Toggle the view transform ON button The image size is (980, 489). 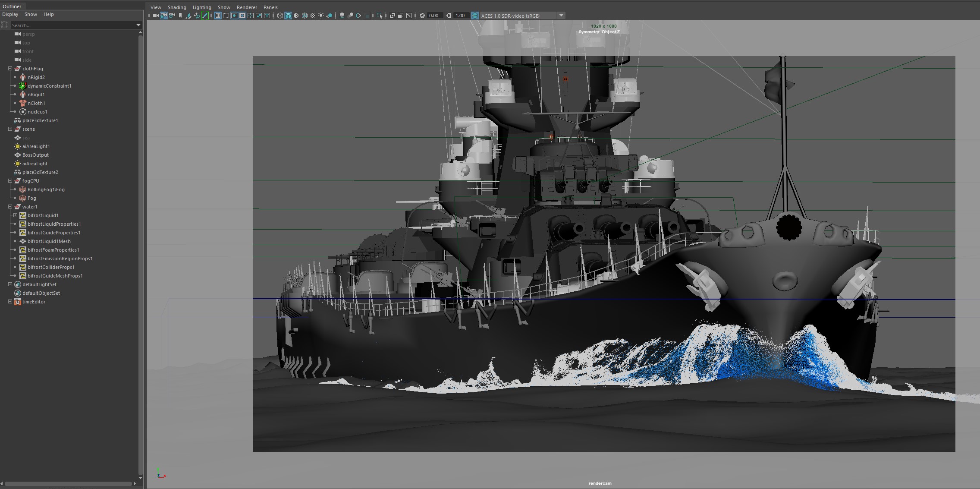(x=475, y=16)
